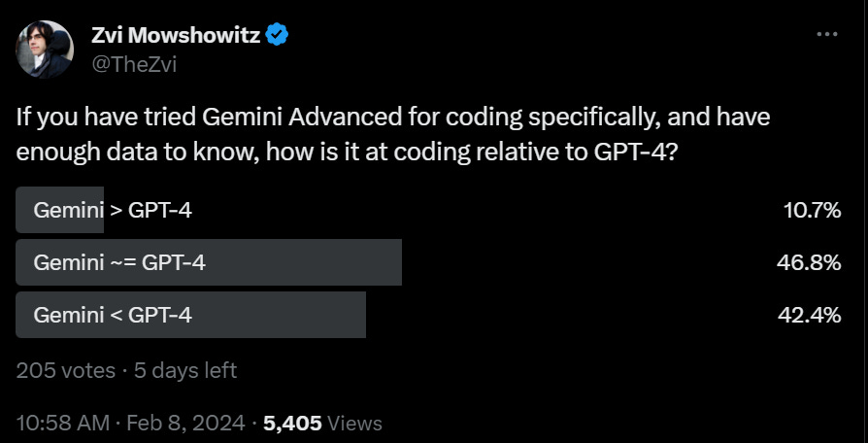The width and height of the screenshot is (868, 443).
Task: Choose the "Gemini ~= GPT-4" poll option
Action: pos(119,261)
